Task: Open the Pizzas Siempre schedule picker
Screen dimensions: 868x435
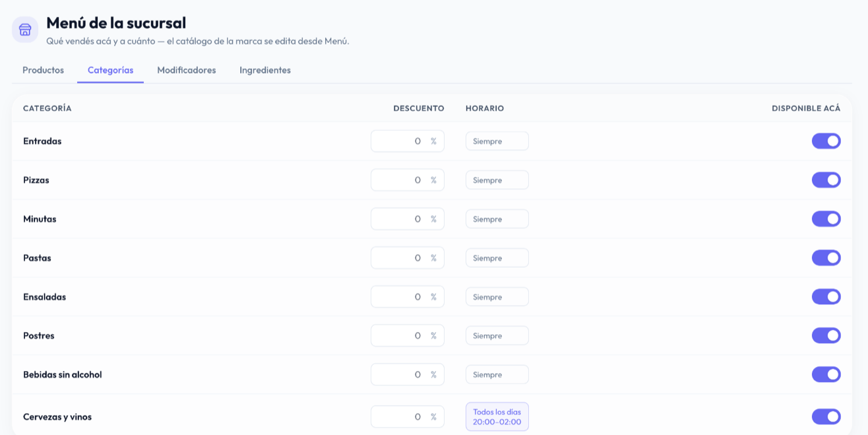Action: (497, 180)
